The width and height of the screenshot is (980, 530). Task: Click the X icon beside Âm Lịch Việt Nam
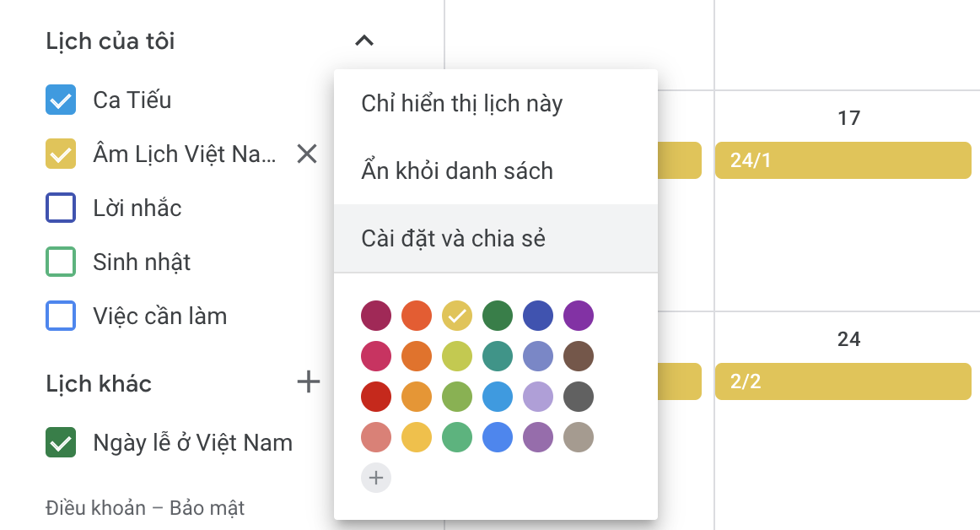307,154
